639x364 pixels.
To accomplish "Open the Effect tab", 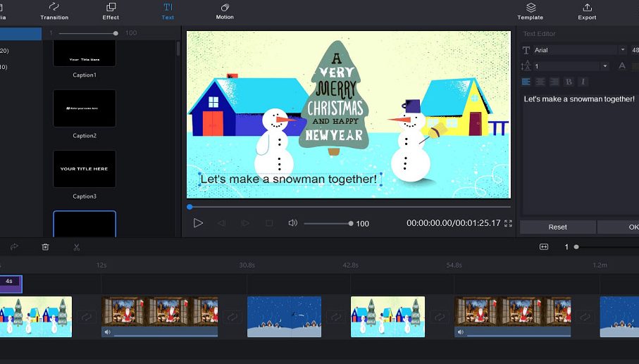I will pyautogui.click(x=111, y=11).
